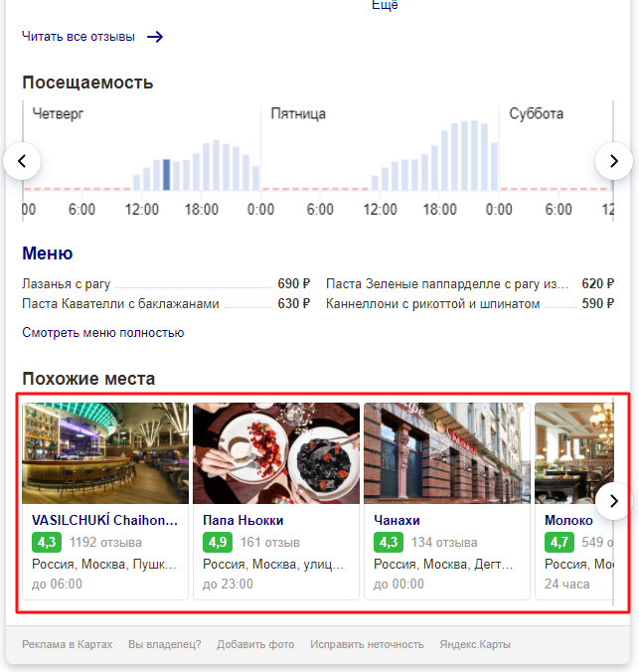Image resolution: width=639 pixels, height=672 pixels.
Task: Click 1192 отзыва review count
Action: point(105,543)
